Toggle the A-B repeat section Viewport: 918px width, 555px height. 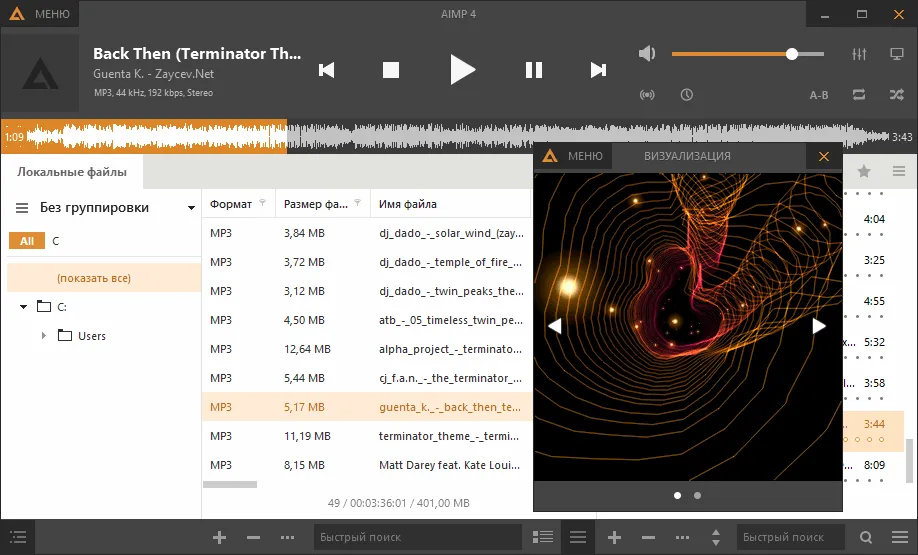click(x=818, y=95)
